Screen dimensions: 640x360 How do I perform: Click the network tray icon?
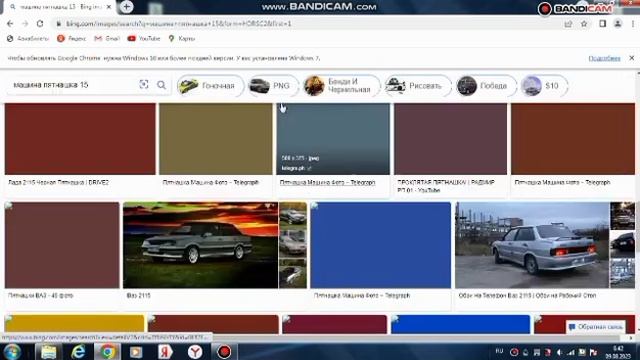pyautogui.click(x=571, y=352)
